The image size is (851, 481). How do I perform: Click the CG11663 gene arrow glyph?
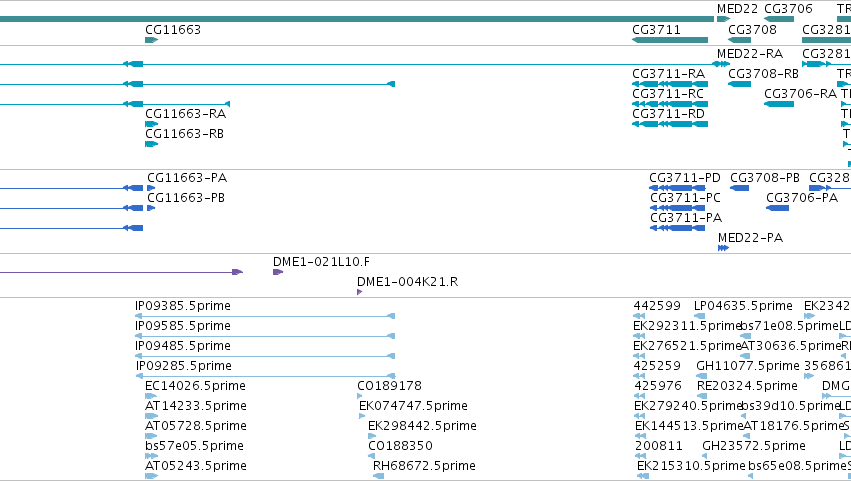tap(151, 40)
